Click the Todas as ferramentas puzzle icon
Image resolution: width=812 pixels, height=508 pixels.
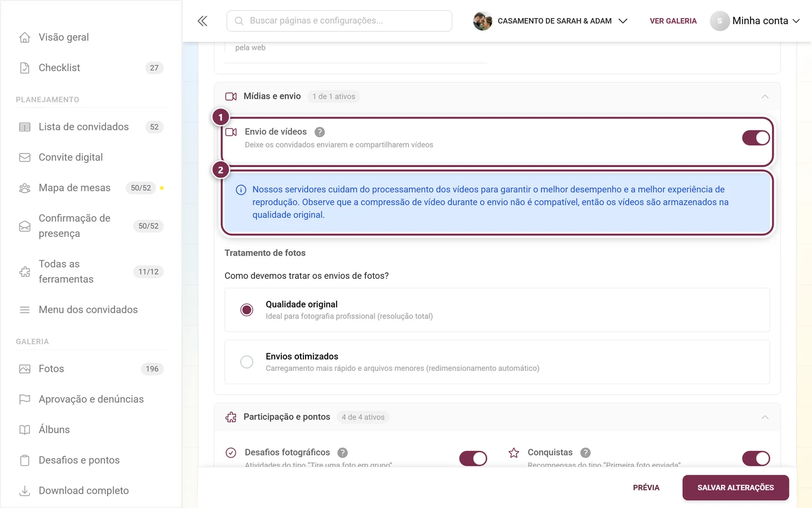coord(25,271)
